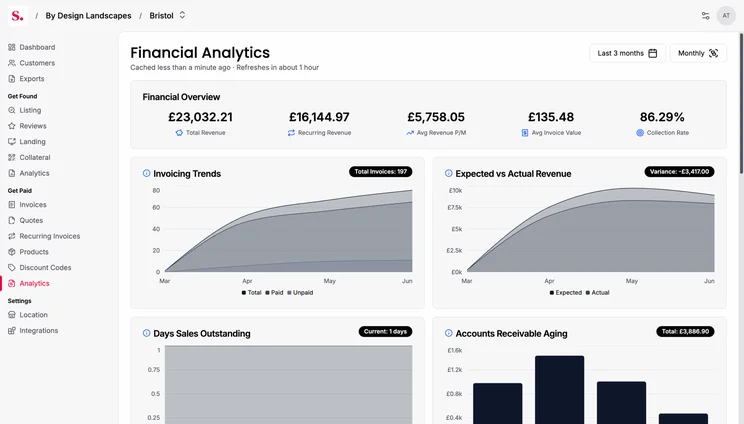Toggle the Unpaid series in legend
The image size is (744, 424).
coord(300,293)
